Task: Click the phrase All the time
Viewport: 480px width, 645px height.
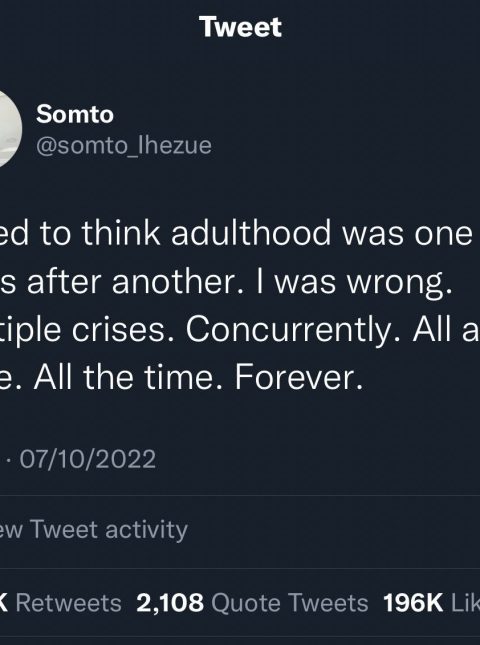Action: [x=128, y=378]
